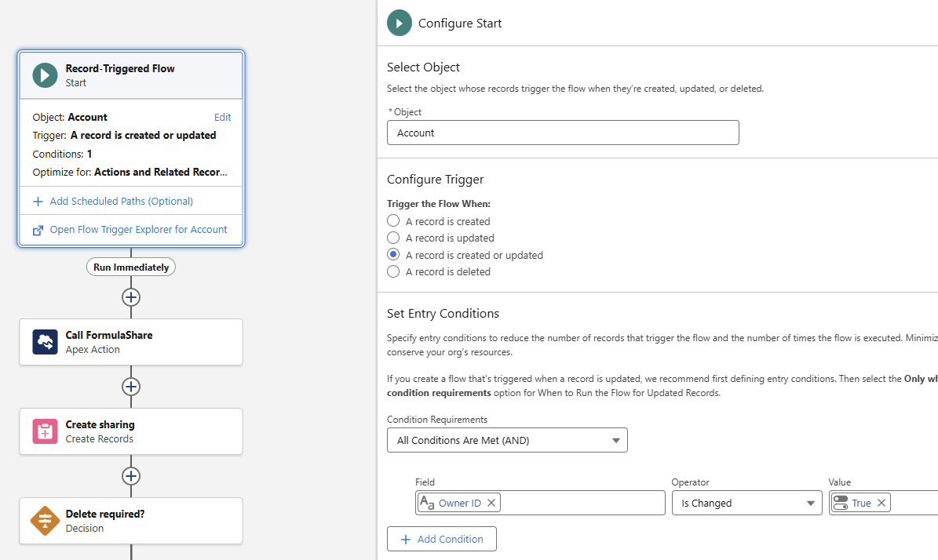The image size is (938, 560).
Task: Click the plus icon above Delete required?
Action: pos(131,476)
